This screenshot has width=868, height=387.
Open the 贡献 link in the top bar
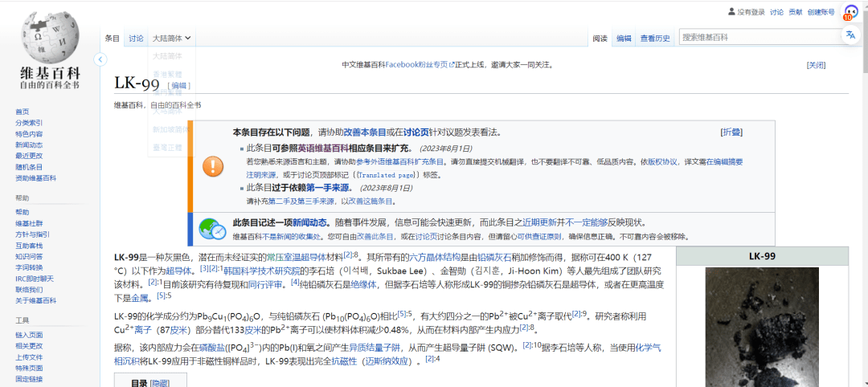[796, 11]
